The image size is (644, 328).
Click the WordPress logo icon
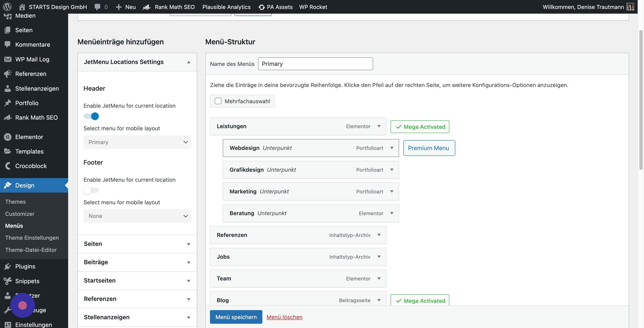coord(7,7)
